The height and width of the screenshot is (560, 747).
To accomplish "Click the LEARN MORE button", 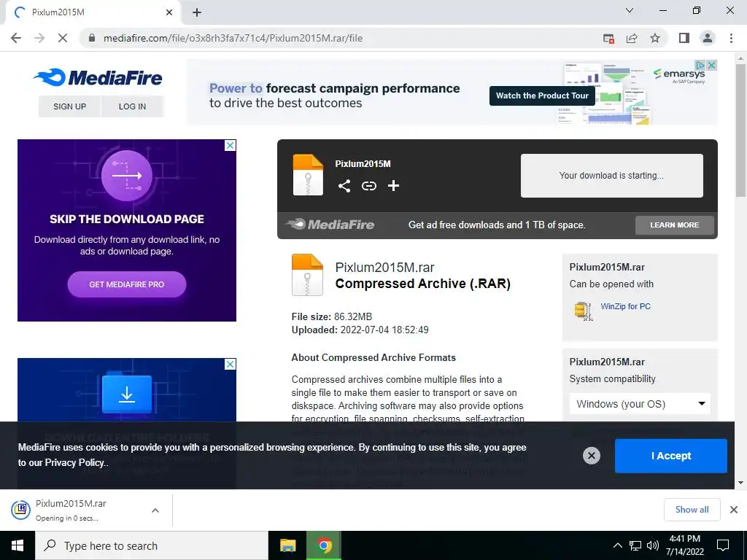I will coord(675,225).
